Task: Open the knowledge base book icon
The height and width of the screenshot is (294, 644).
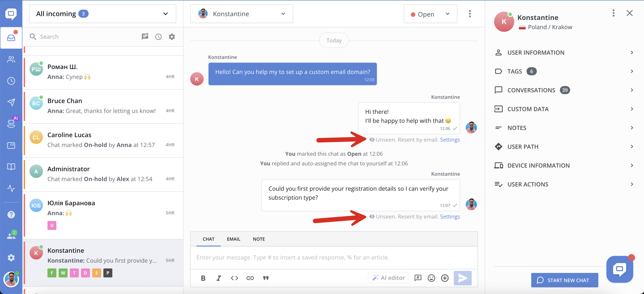Action: coord(11,167)
